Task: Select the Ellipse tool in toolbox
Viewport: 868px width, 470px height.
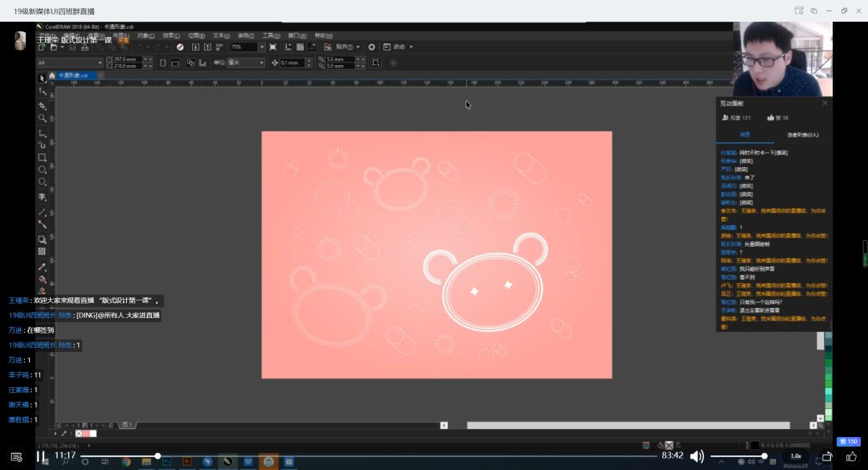Action: pyautogui.click(x=43, y=170)
